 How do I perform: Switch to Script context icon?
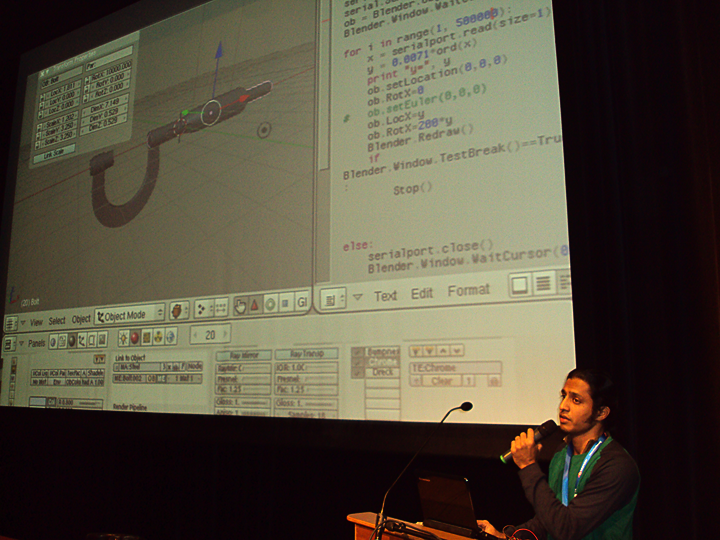pos(62,341)
